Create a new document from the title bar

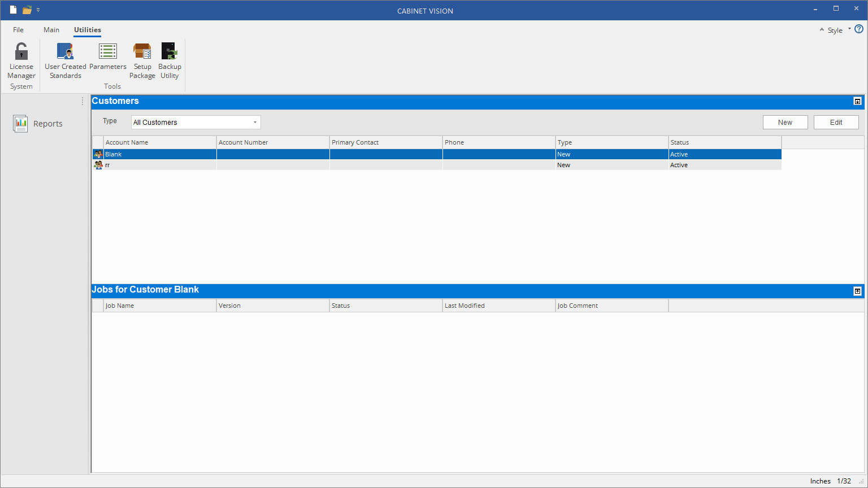[x=12, y=10]
